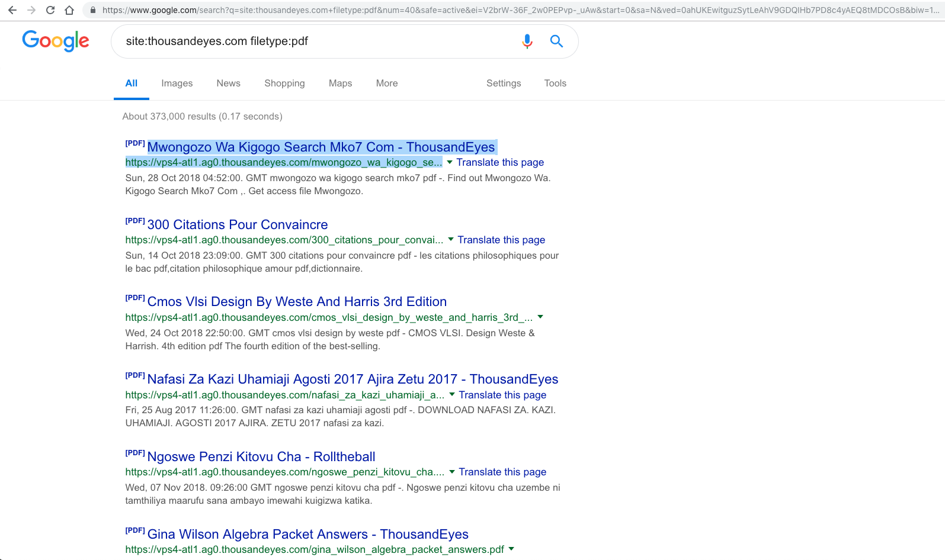Click the About 373,000 results text
The image size is (945, 560).
click(203, 117)
